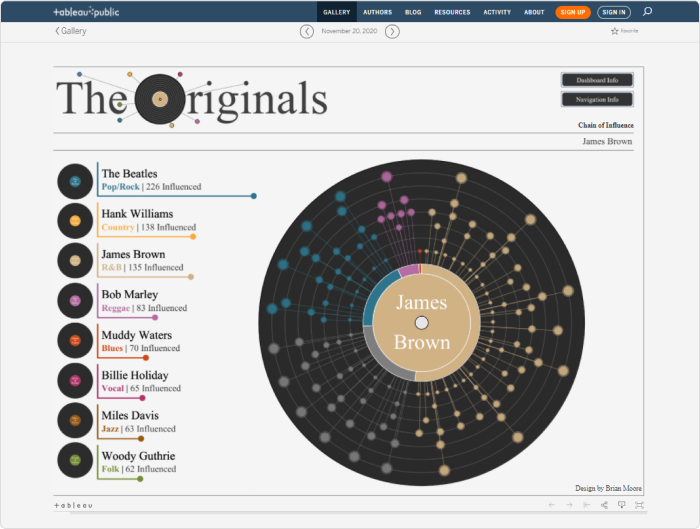
Task: Click Hank Williams artist name
Action: pyautogui.click(x=137, y=214)
